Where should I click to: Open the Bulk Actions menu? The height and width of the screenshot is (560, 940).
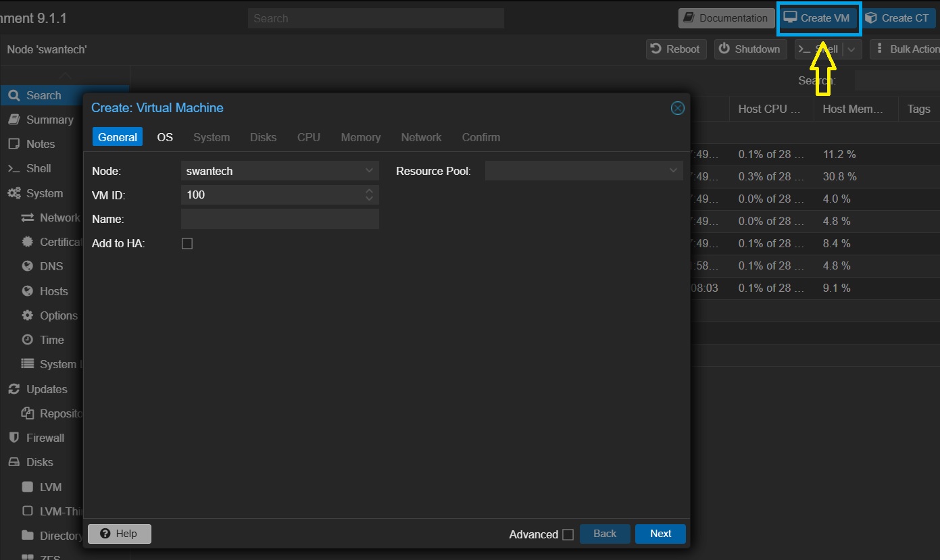(x=906, y=49)
